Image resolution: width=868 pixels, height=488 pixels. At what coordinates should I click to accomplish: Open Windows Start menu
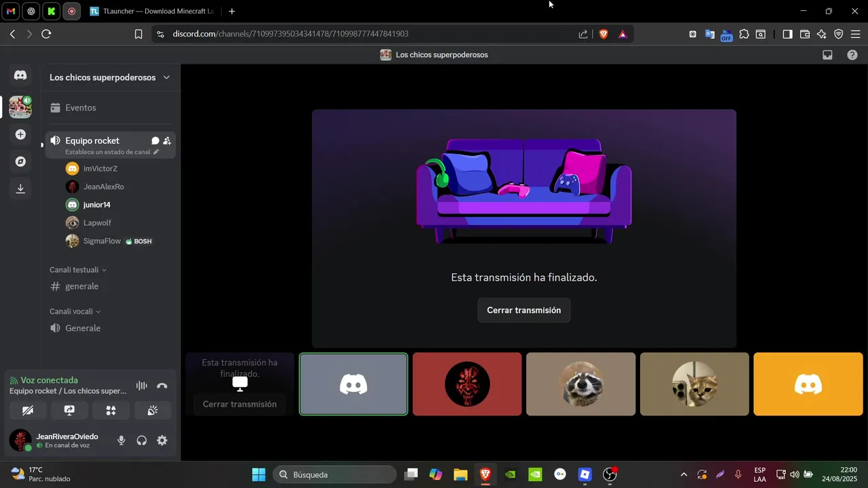pyautogui.click(x=258, y=474)
